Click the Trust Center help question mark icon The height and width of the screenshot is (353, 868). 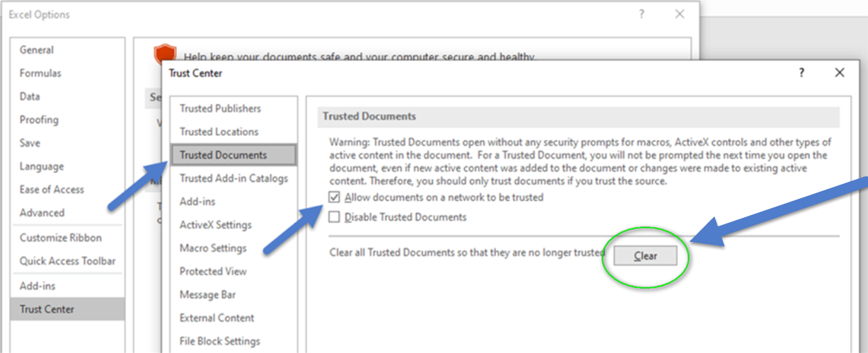tap(802, 73)
